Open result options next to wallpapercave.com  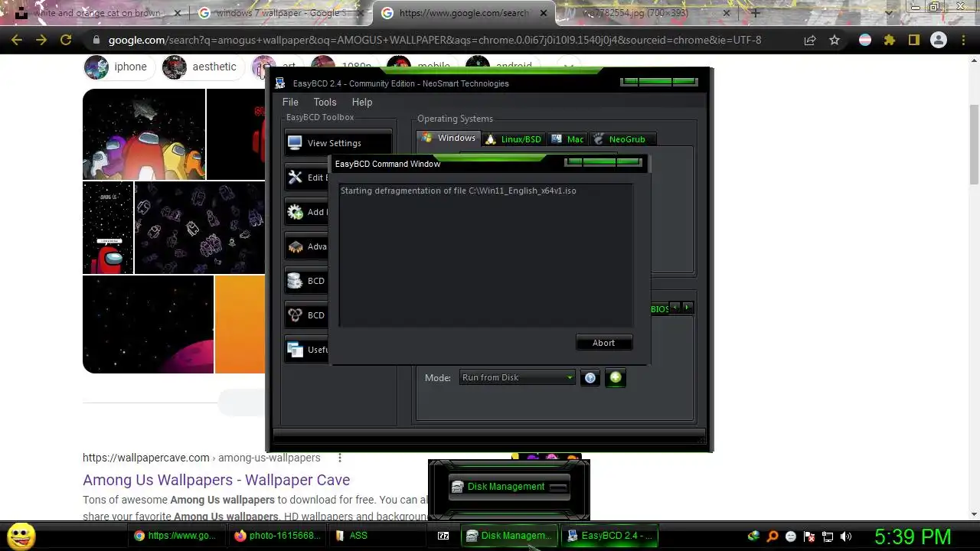(340, 458)
